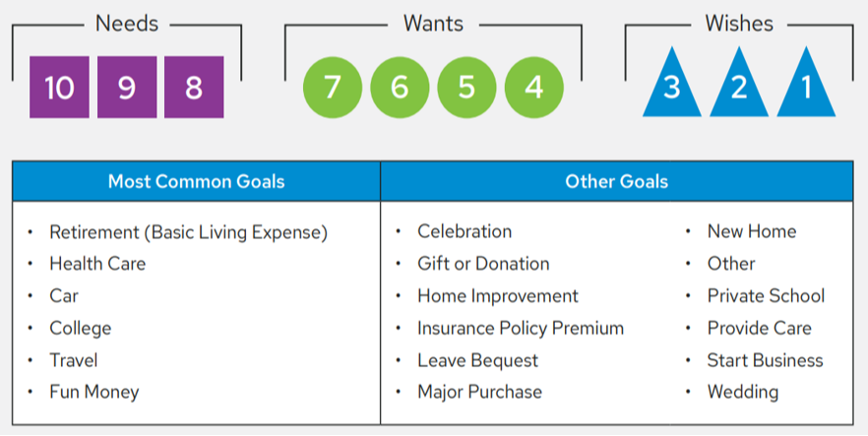Click the Private School goal
The width and height of the screenshot is (868, 436).
766,296
